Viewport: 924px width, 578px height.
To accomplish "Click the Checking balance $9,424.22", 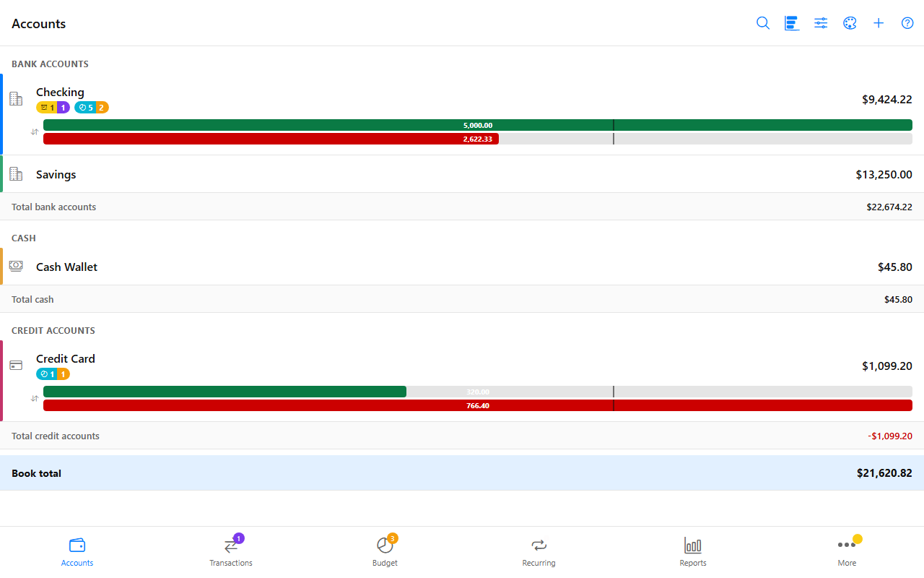I will click(x=887, y=100).
